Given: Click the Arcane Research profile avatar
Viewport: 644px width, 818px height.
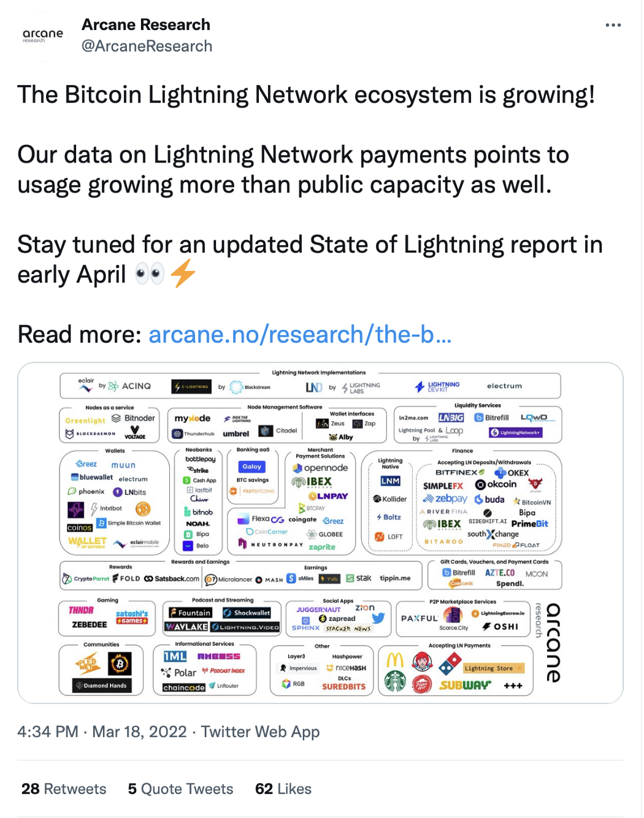Looking at the screenshot, I should tap(43, 35).
